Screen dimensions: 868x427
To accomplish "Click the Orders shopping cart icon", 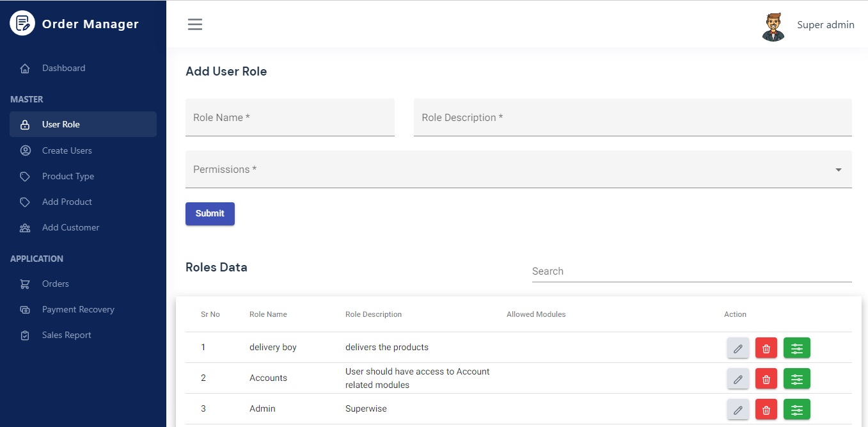I will pos(24,284).
